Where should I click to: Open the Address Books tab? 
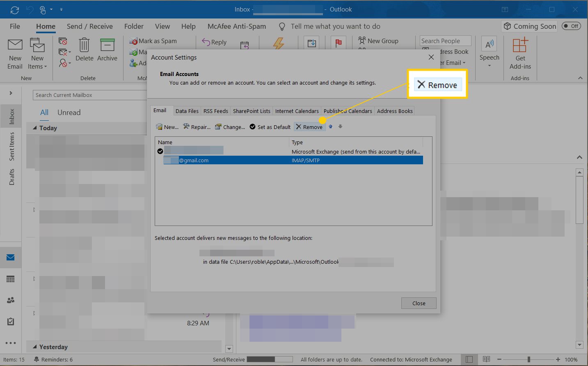click(x=395, y=111)
